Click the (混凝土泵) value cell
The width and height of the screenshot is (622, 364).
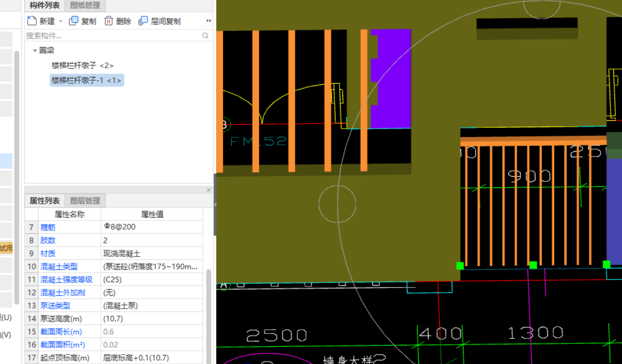(152, 306)
